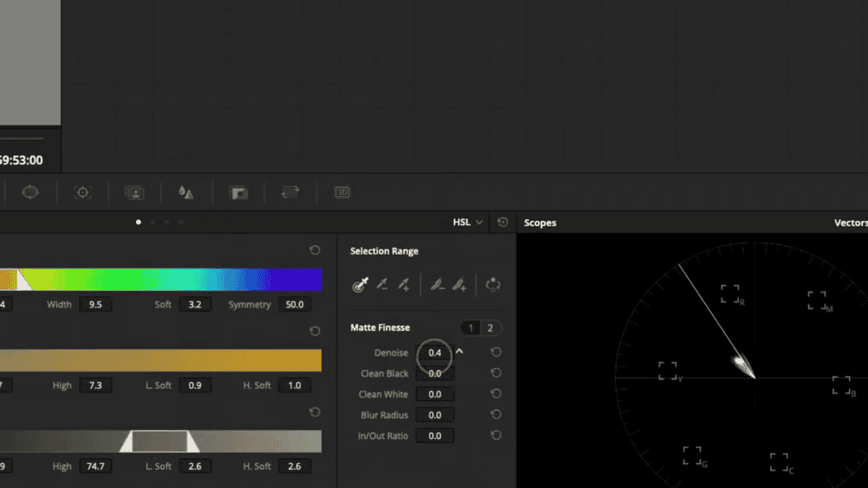Open the HSL qualifier mode dropdown
This screenshot has height=488, width=868.
click(468, 222)
